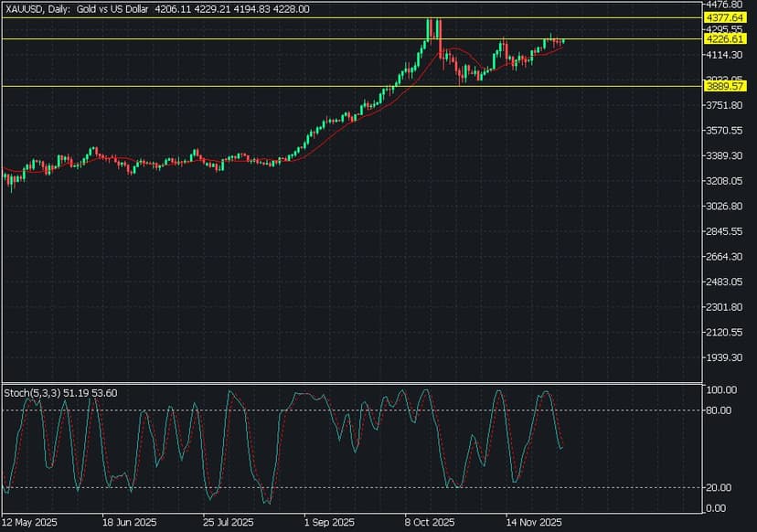Viewport: 757px width, 532px height.
Task: Click the 0.00 stochastic scale label
Action: (x=716, y=508)
